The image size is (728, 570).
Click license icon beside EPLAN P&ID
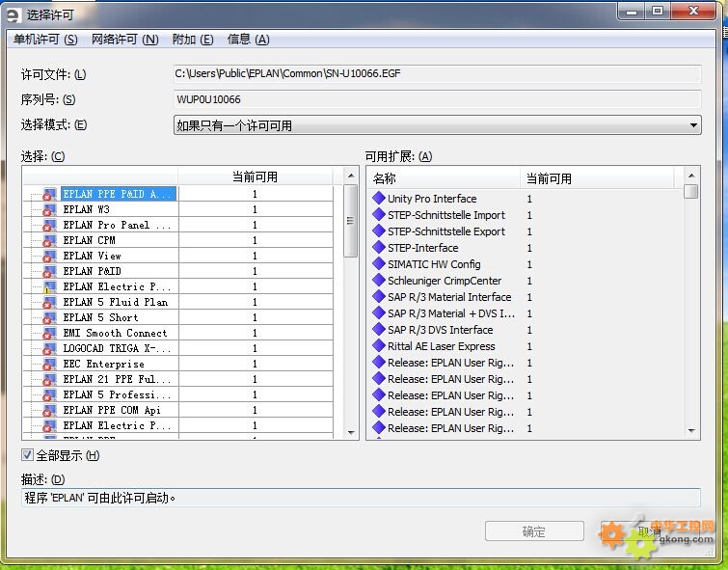pyautogui.click(x=49, y=271)
